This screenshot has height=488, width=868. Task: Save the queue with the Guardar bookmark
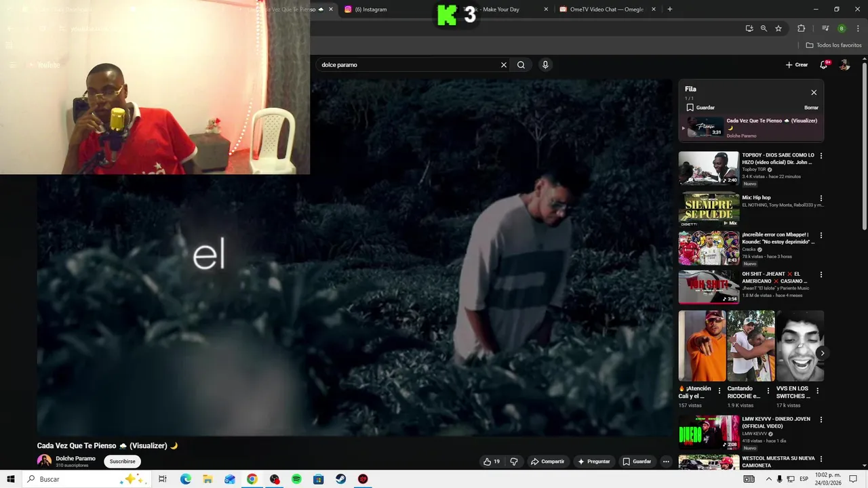(701, 108)
